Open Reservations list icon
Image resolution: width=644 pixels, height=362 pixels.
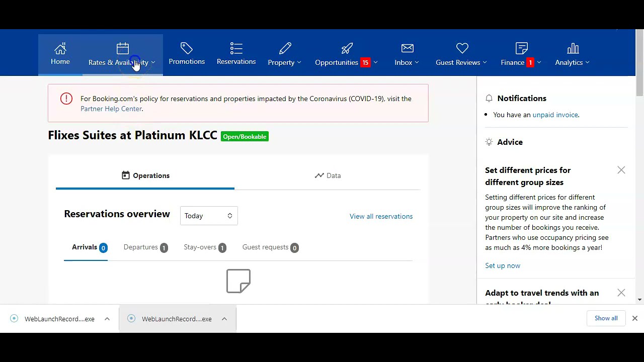click(x=236, y=48)
